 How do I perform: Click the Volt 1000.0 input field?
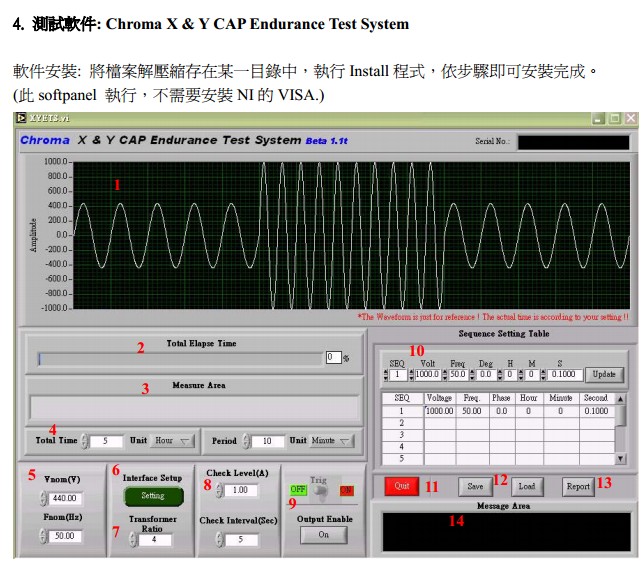coord(427,374)
